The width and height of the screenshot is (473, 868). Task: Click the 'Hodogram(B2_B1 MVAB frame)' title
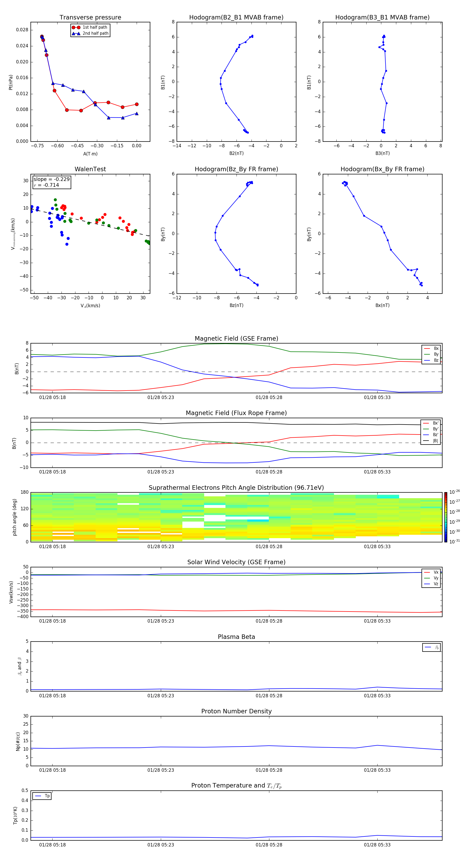coord(236,18)
